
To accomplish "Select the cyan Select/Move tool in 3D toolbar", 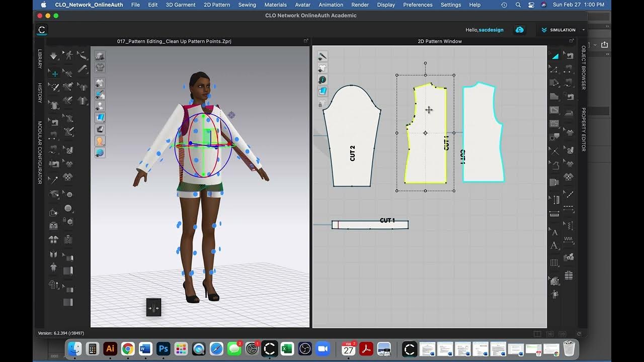I will click(x=54, y=74).
